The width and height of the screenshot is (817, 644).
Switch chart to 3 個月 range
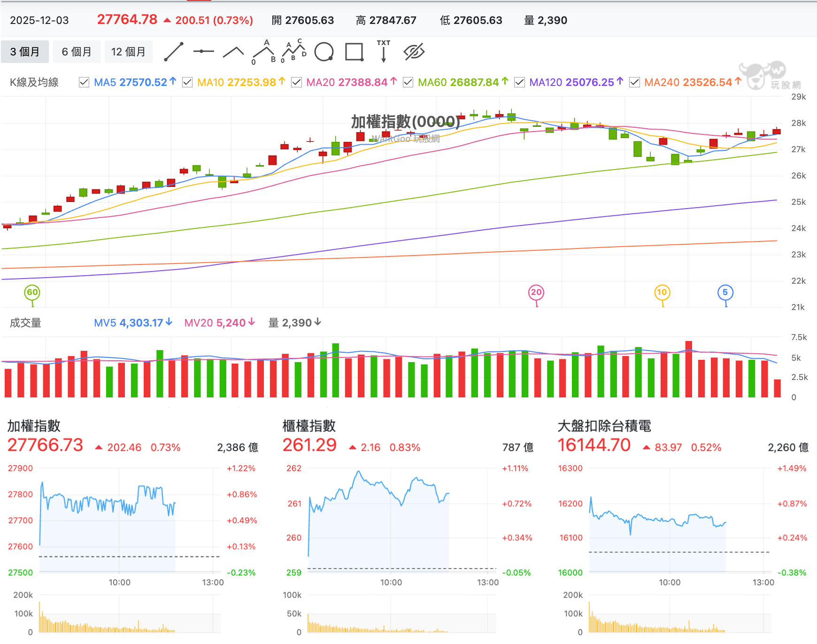(x=25, y=52)
